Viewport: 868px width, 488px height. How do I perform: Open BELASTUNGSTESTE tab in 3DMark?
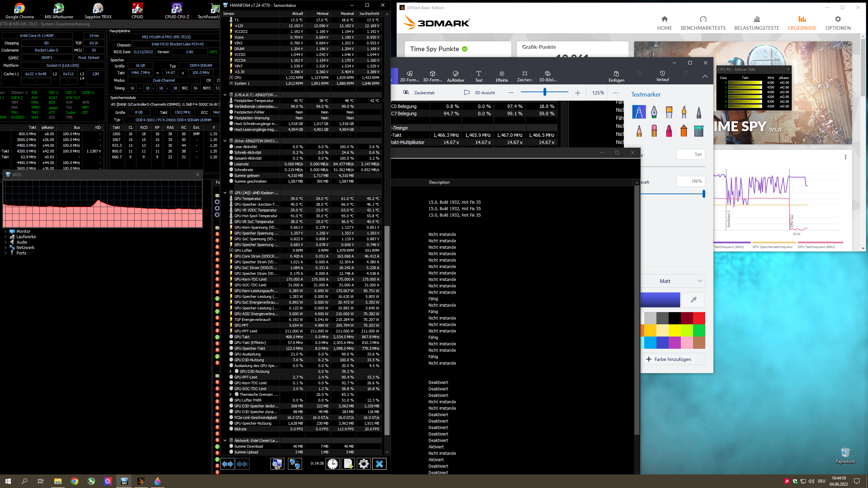[x=757, y=23]
